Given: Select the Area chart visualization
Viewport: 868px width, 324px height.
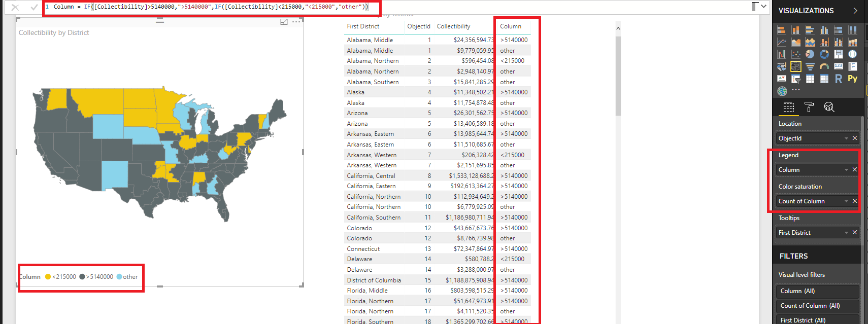Looking at the screenshot, I should [x=795, y=42].
